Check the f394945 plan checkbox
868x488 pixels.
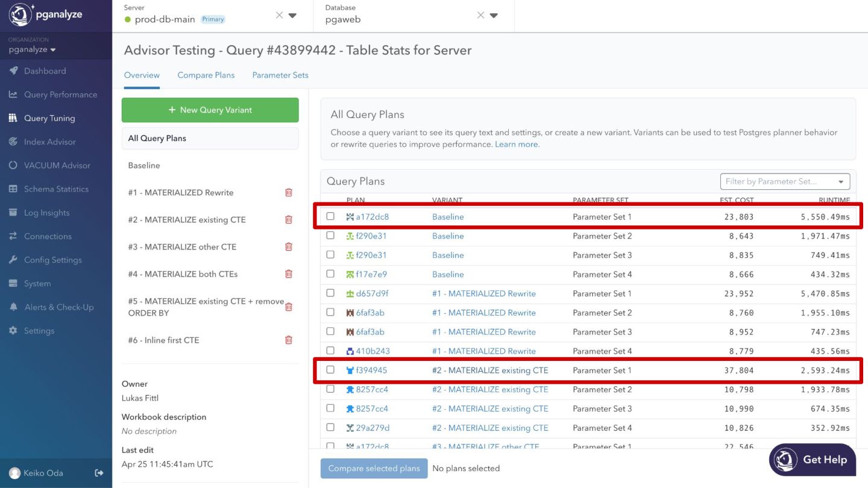tap(330, 370)
